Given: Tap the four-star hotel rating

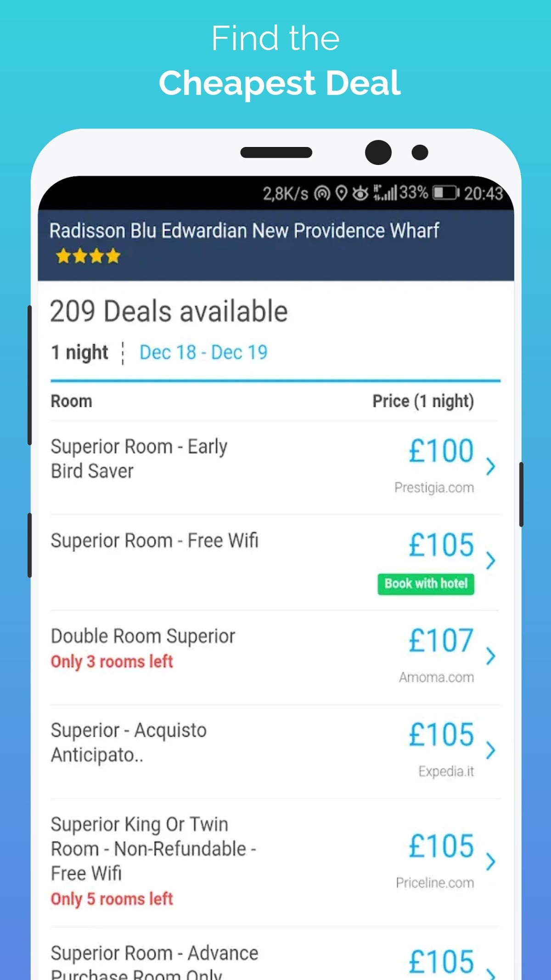Looking at the screenshot, I should coord(88,256).
